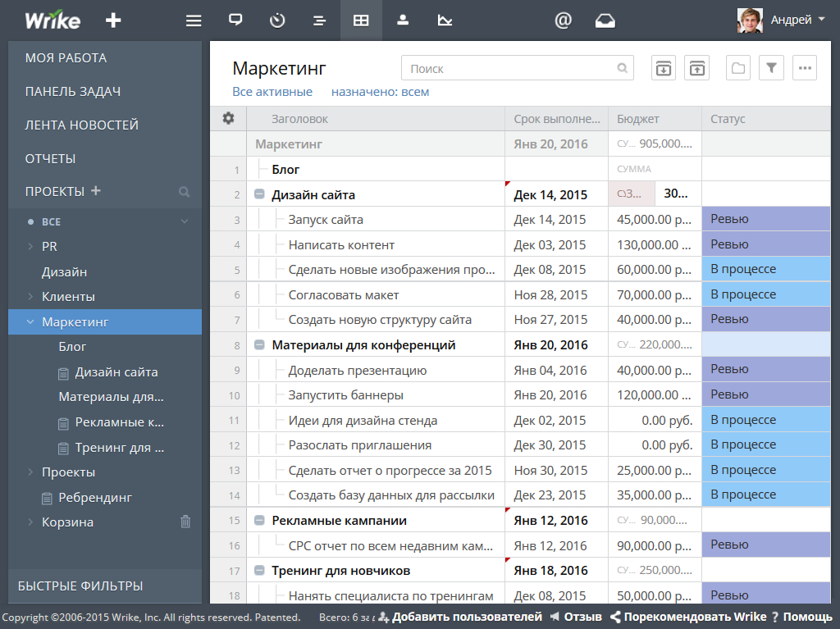This screenshot has width=840, height=629.
Task: Collapse the Маркетинг folder in sidebar
Action: coord(30,322)
